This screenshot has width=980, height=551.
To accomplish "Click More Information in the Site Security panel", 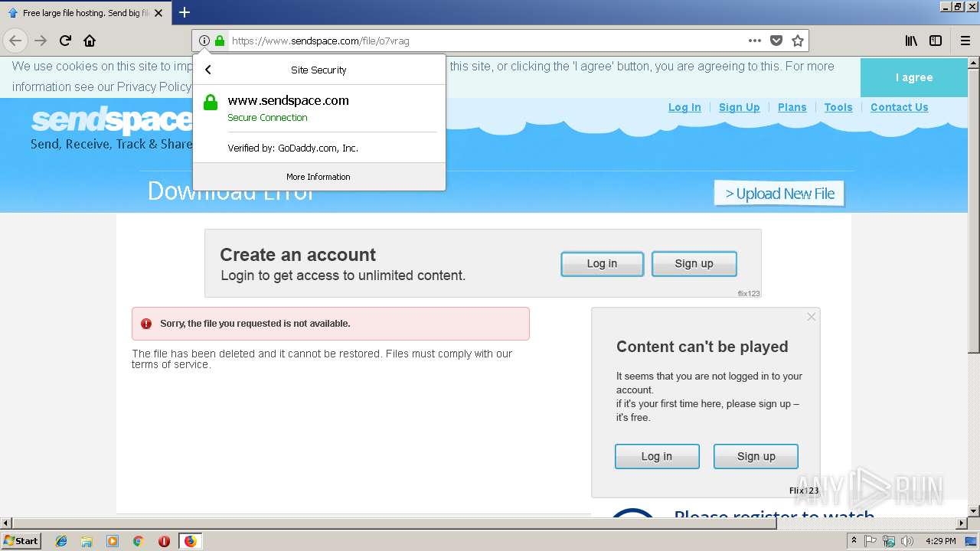I will 318,177.
